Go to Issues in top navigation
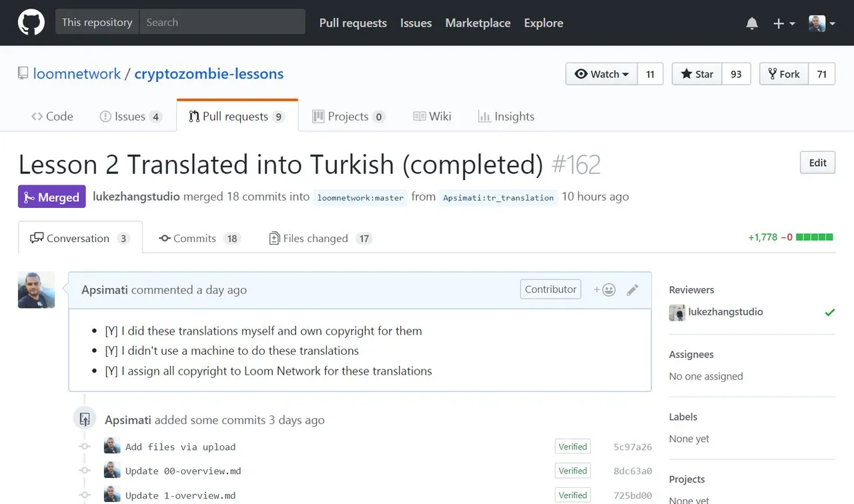Image resolution: width=854 pixels, height=504 pixels. pos(416,23)
